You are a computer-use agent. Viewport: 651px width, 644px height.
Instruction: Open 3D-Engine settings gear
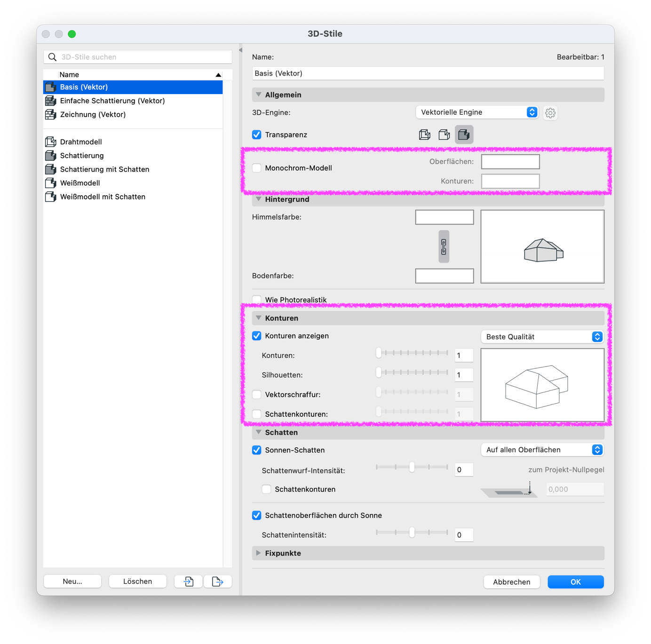click(x=550, y=113)
